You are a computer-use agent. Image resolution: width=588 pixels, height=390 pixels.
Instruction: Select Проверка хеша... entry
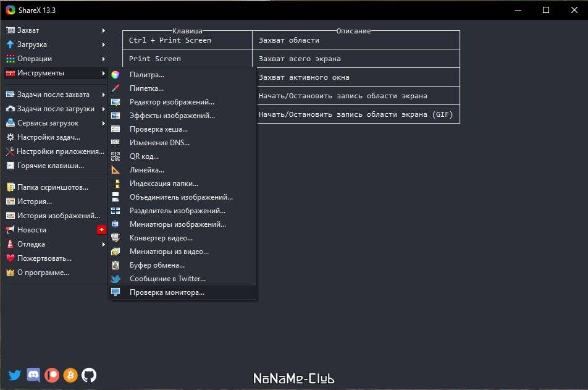(x=182, y=129)
